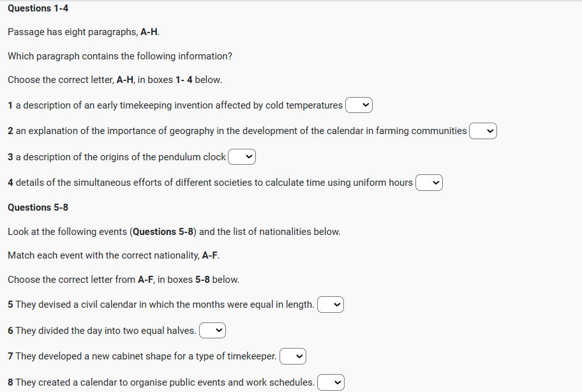The image size is (582, 392).
Task: Open dropdown beside pendulum clock question
Action: [x=242, y=156]
